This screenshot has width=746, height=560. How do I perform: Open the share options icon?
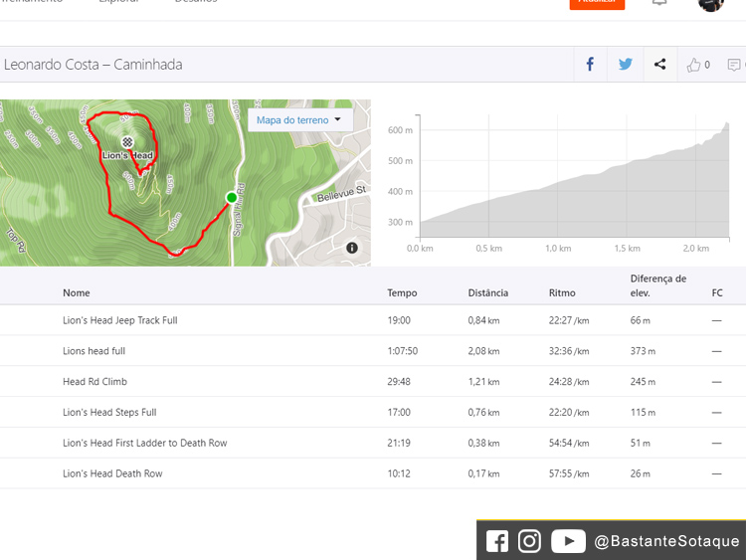coord(659,65)
